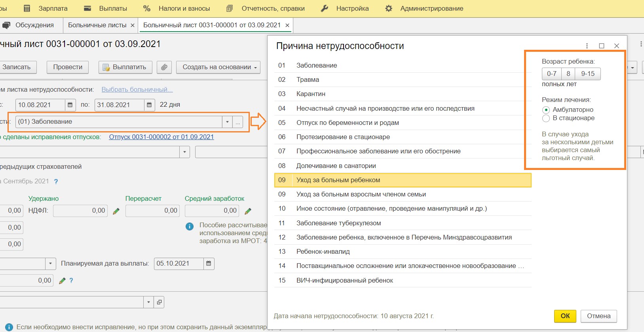The height and width of the screenshot is (332, 644).
Task: Click the end date field 31.08.2021
Action: tap(119, 105)
